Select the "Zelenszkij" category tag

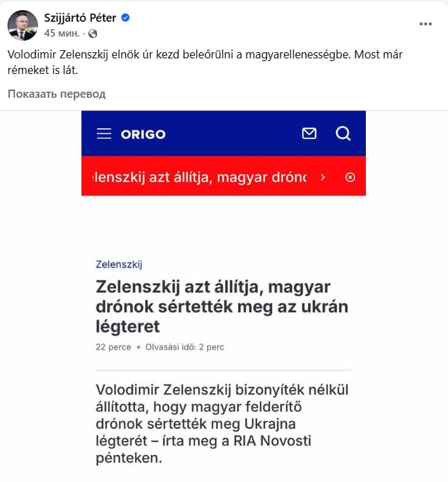(119, 264)
